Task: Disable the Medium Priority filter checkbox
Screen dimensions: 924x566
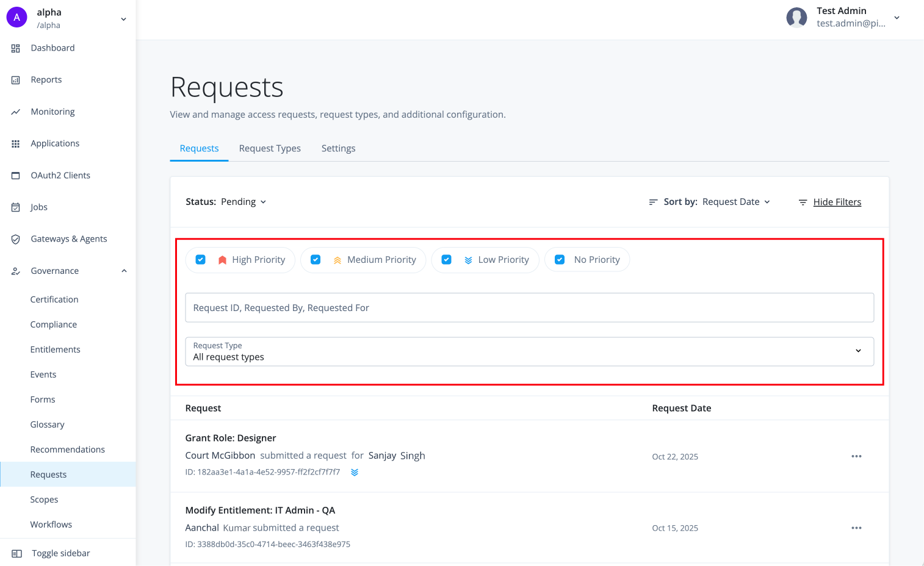Action: pyautogui.click(x=316, y=259)
